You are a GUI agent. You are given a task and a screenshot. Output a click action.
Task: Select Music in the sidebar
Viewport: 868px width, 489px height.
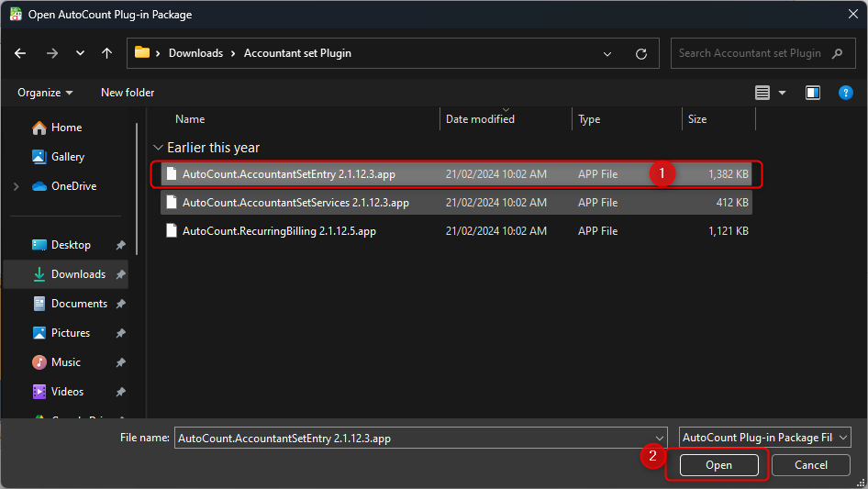(65, 362)
